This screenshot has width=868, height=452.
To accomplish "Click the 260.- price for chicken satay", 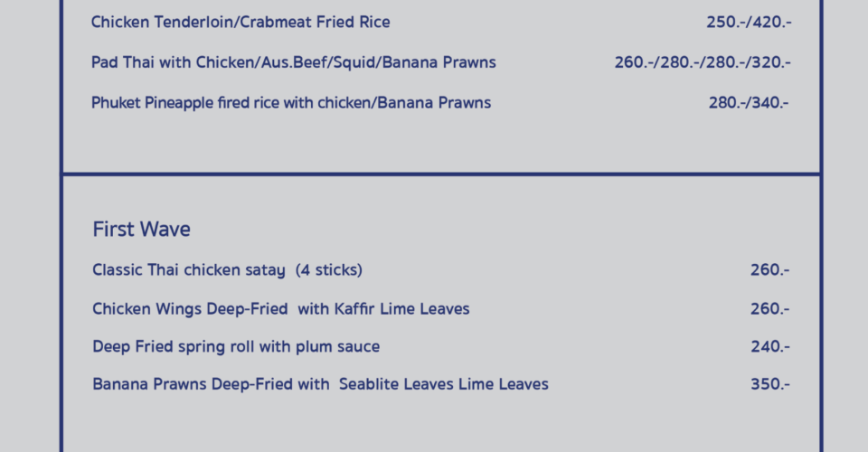I will click(x=769, y=270).
